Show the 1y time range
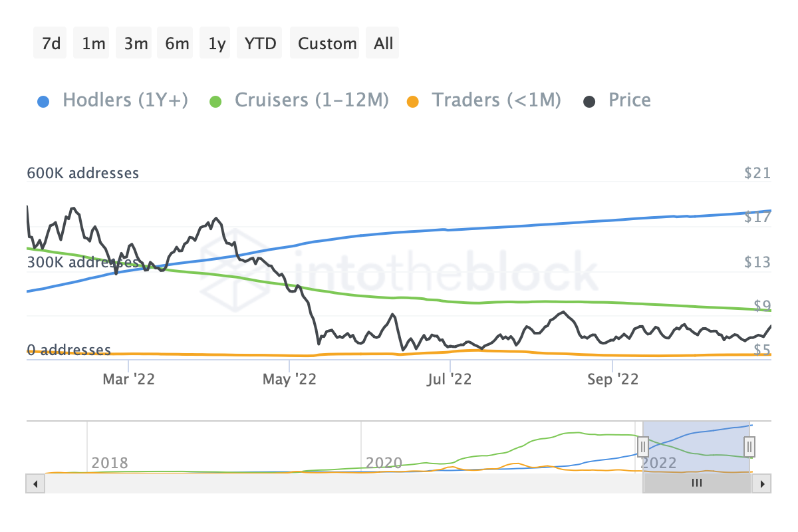The width and height of the screenshot is (798, 532). pyautogui.click(x=217, y=43)
